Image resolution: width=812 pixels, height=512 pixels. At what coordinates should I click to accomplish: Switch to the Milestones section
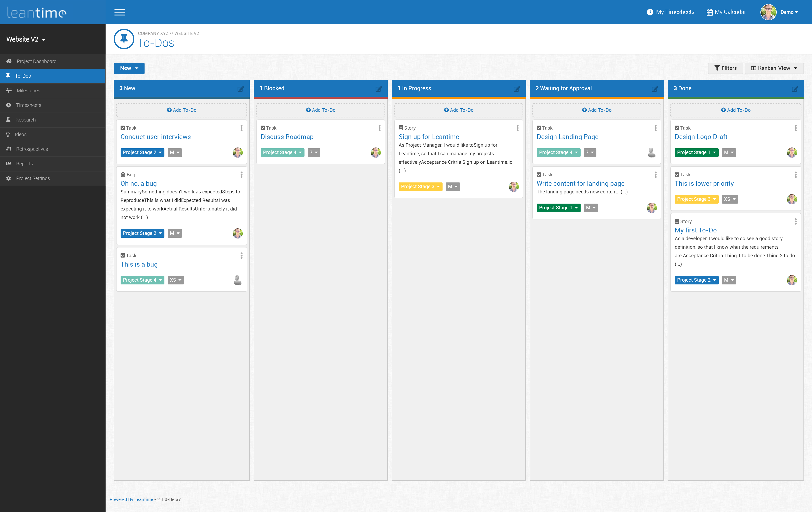click(x=28, y=90)
